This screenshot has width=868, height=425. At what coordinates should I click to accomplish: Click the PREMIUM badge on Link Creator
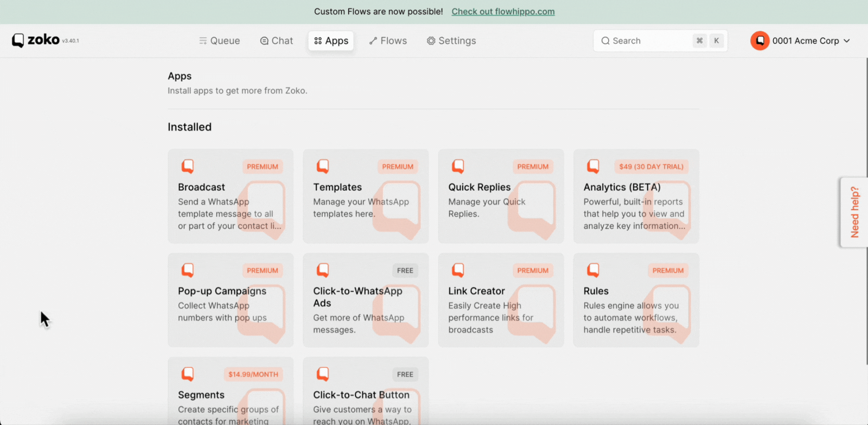533,270
